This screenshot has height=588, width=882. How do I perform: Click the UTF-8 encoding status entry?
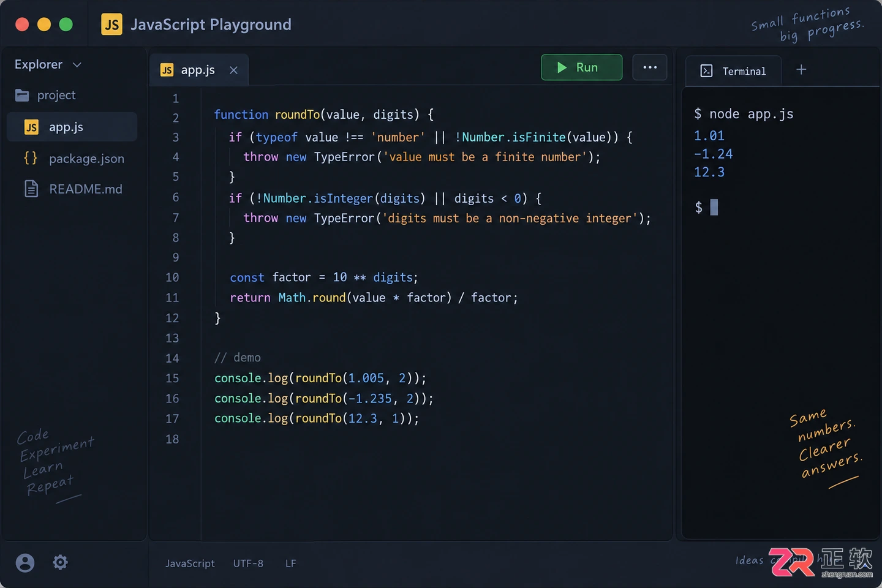click(x=248, y=563)
